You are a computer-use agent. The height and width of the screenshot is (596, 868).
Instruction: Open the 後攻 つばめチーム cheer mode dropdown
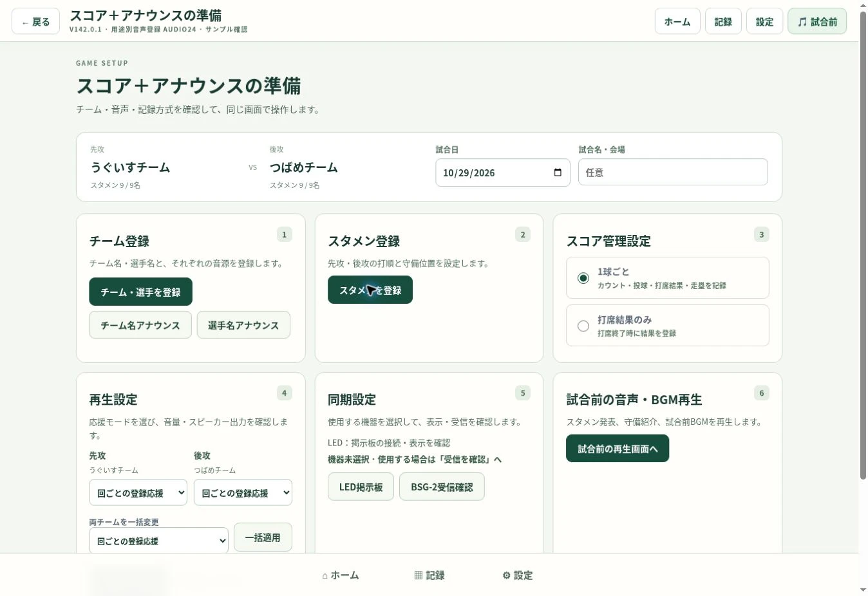pos(243,492)
